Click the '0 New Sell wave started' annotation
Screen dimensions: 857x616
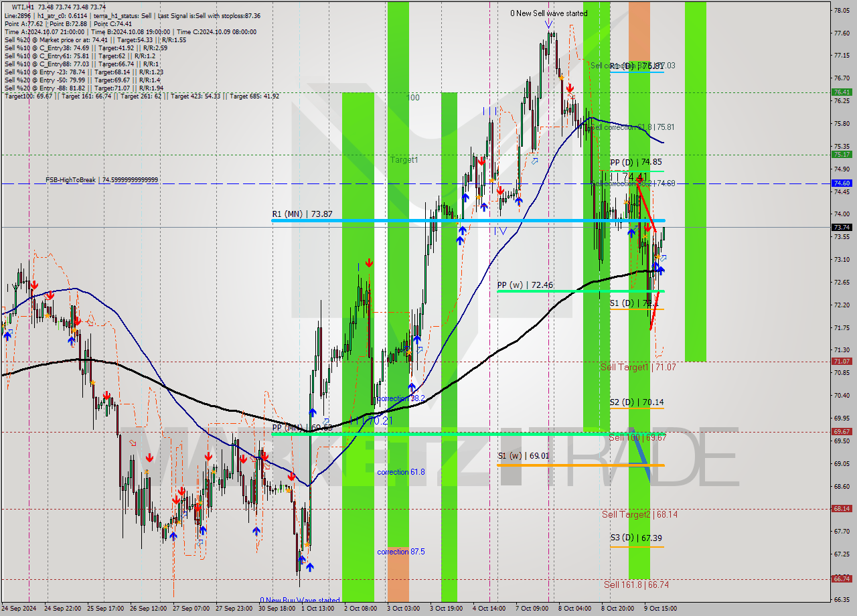548,13
